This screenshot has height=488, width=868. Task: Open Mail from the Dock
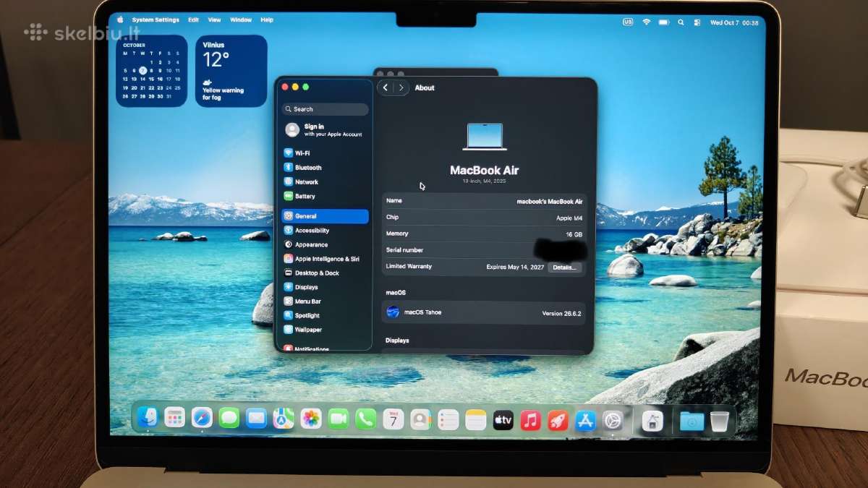[256, 418]
